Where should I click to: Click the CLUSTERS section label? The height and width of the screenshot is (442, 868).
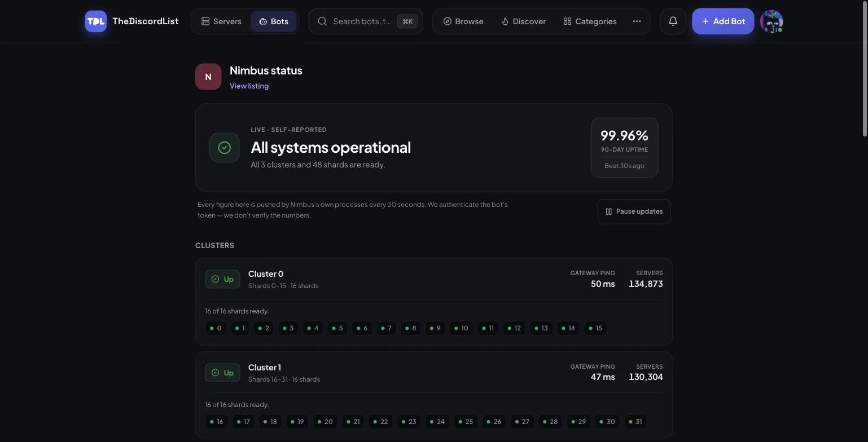click(x=214, y=245)
